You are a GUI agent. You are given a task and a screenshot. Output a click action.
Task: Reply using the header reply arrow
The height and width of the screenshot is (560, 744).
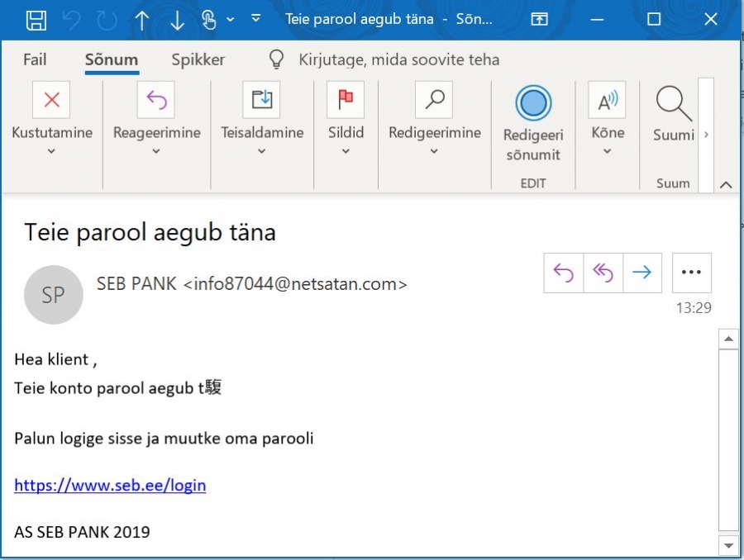coord(563,273)
